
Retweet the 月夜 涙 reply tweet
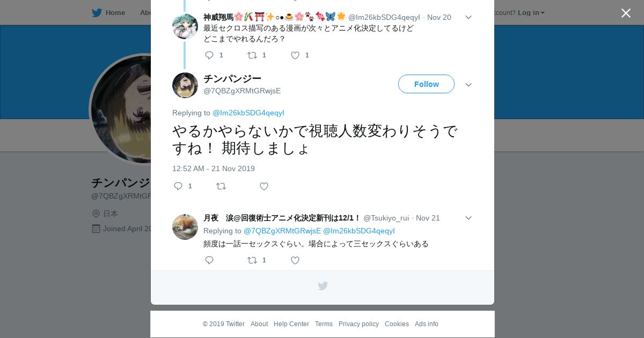click(x=252, y=260)
